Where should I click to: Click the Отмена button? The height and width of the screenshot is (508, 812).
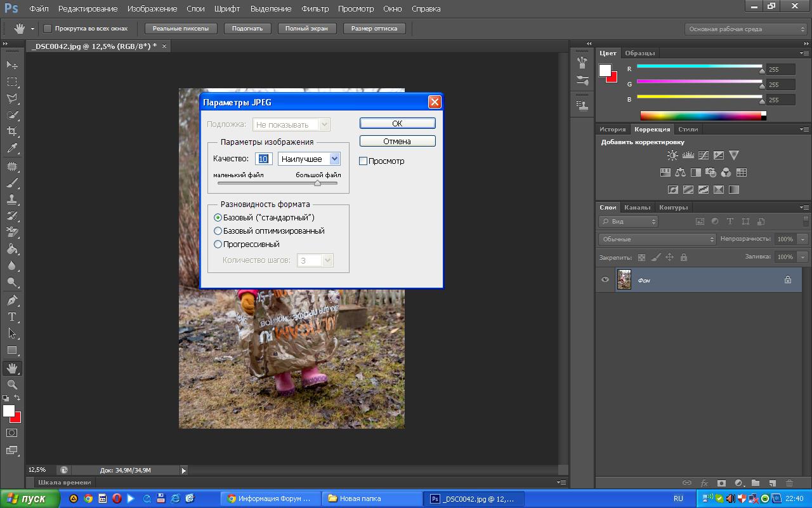click(397, 141)
